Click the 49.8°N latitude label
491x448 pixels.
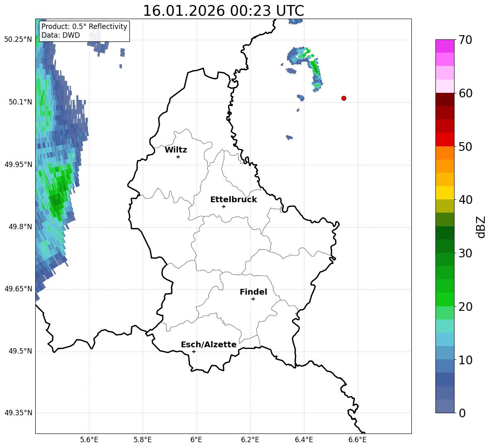pyautogui.click(x=21, y=227)
